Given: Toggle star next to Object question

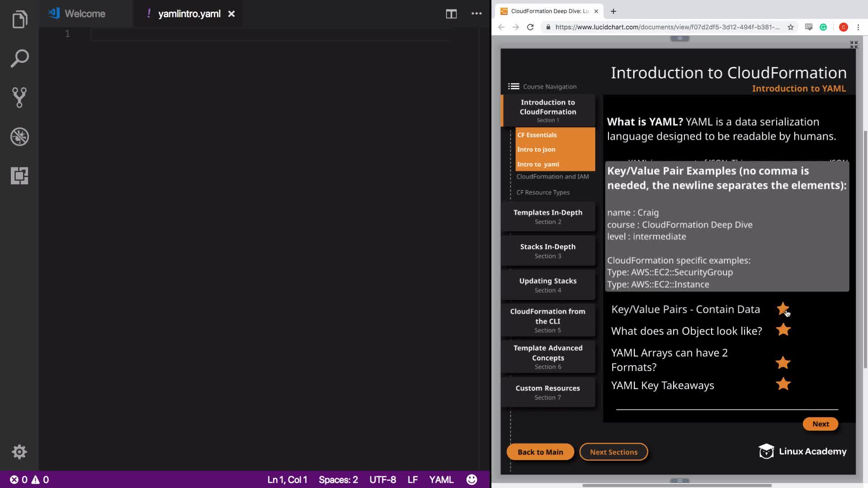Looking at the screenshot, I should tap(783, 330).
